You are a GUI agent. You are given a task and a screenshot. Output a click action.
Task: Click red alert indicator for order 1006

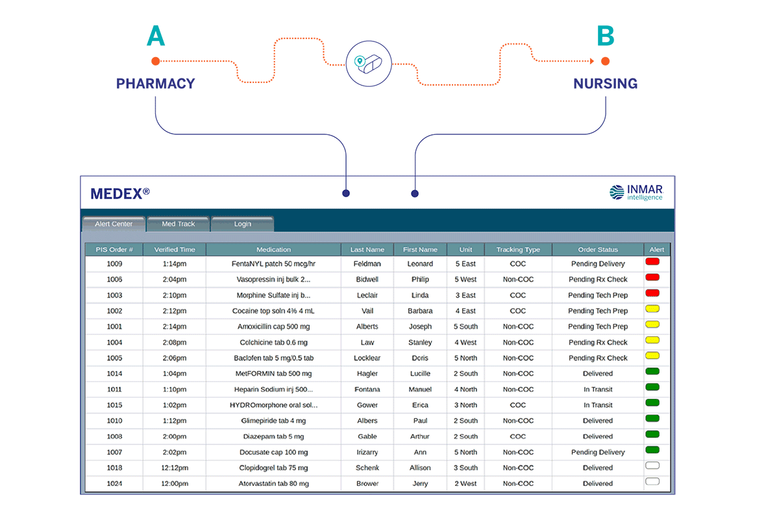coord(652,277)
